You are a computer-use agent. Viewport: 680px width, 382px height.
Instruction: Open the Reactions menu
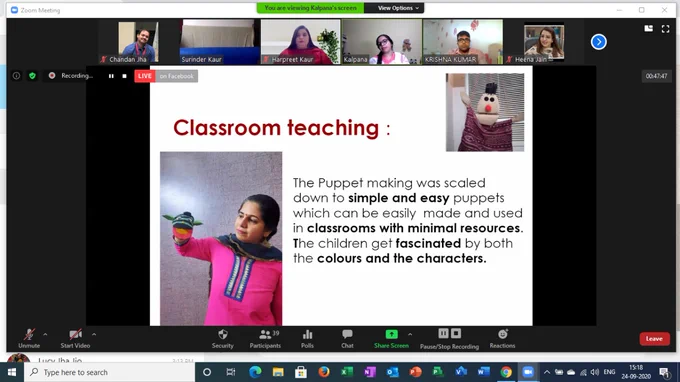pyautogui.click(x=502, y=338)
